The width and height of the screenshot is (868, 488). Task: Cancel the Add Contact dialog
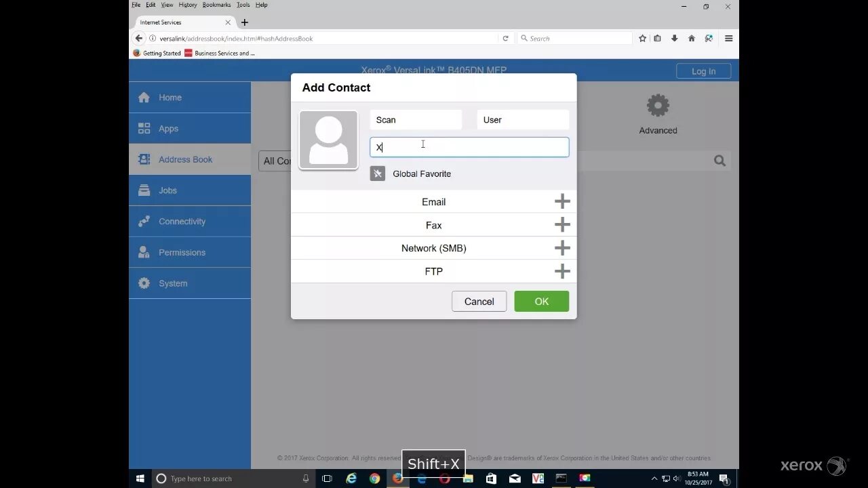[479, 302]
